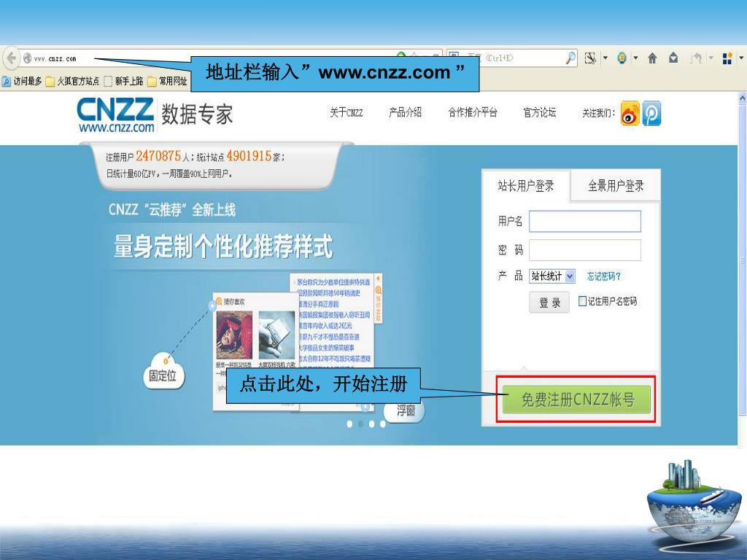Click the greyed undo-close-tab icon
The height and width of the screenshot is (560, 747).
point(696,58)
